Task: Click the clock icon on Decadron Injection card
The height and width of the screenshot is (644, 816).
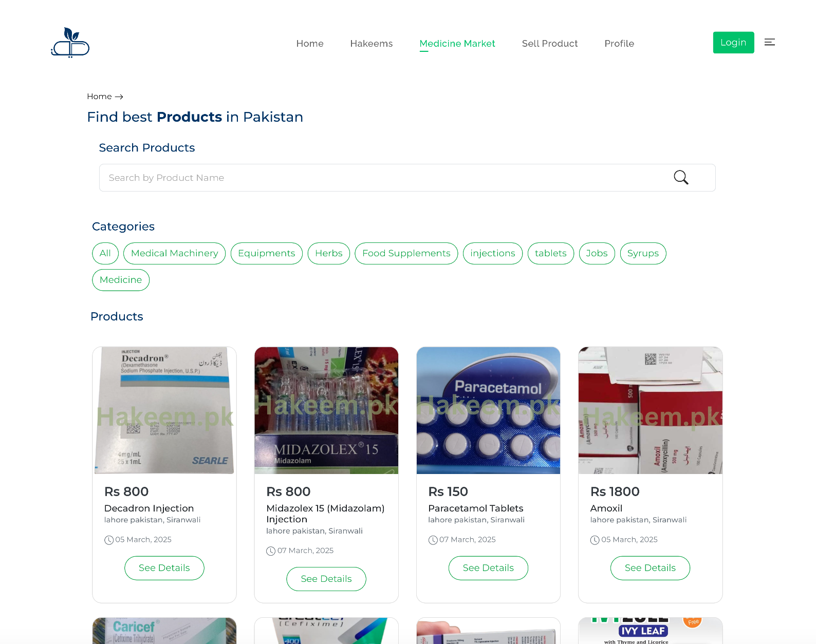Action: click(109, 540)
